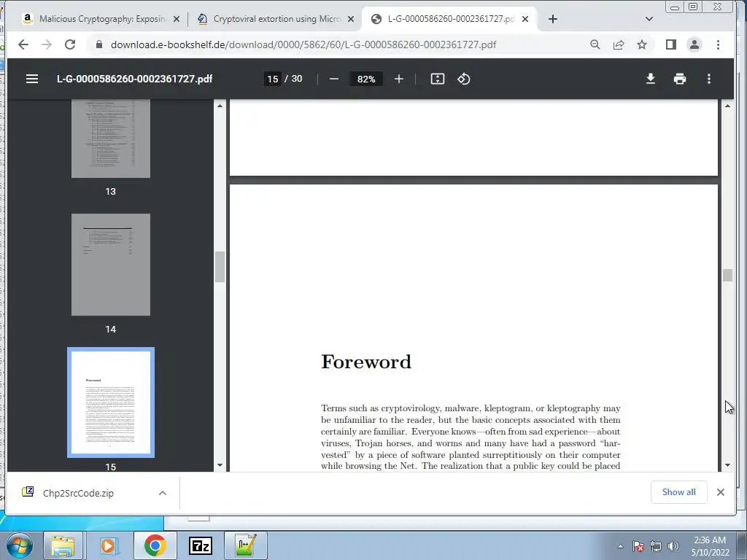Download the PDF file

[x=650, y=79]
